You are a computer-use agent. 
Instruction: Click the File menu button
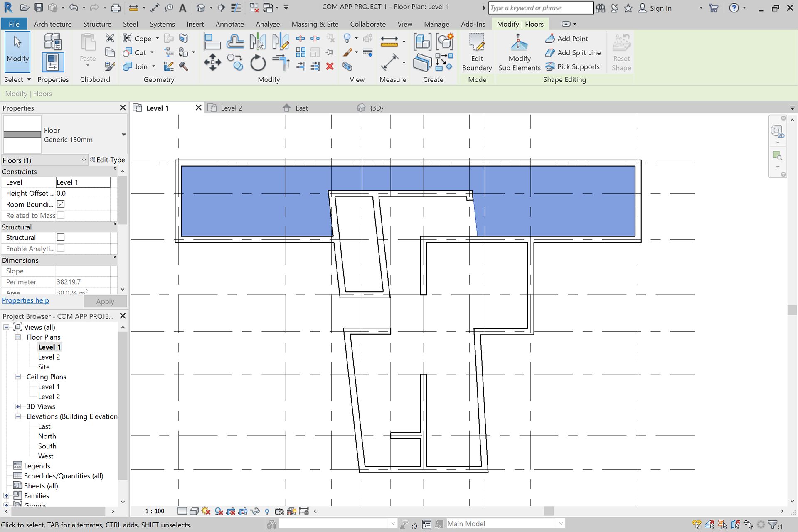pos(14,24)
